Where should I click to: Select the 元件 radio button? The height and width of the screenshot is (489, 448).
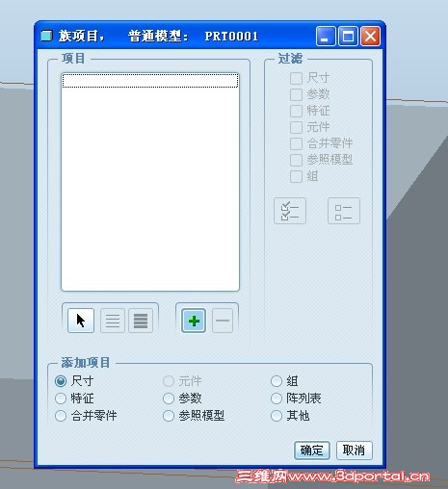[169, 381]
